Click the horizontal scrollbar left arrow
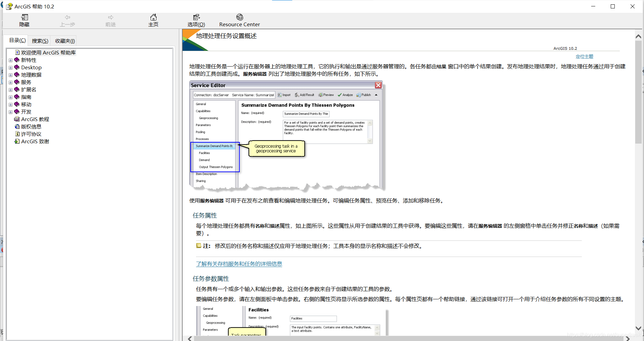The width and height of the screenshot is (644, 341). [x=190, y=338]
